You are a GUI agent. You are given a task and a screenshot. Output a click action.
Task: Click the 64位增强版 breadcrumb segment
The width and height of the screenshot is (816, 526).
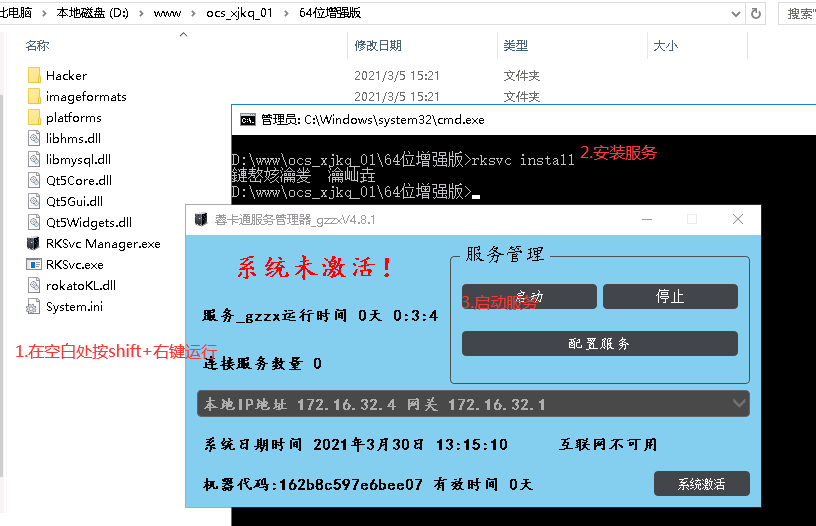pos(330,14)
